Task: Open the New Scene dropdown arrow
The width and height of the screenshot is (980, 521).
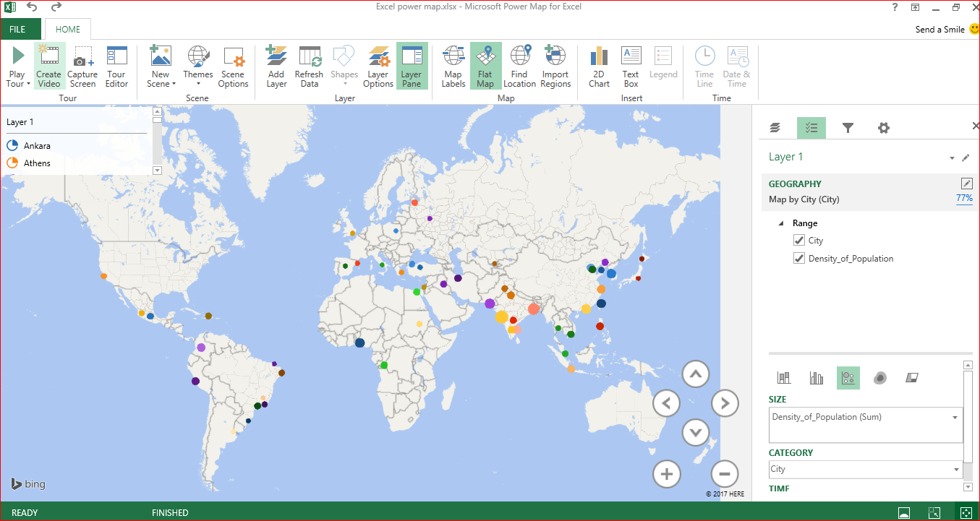Action: (x=174, y=84)
